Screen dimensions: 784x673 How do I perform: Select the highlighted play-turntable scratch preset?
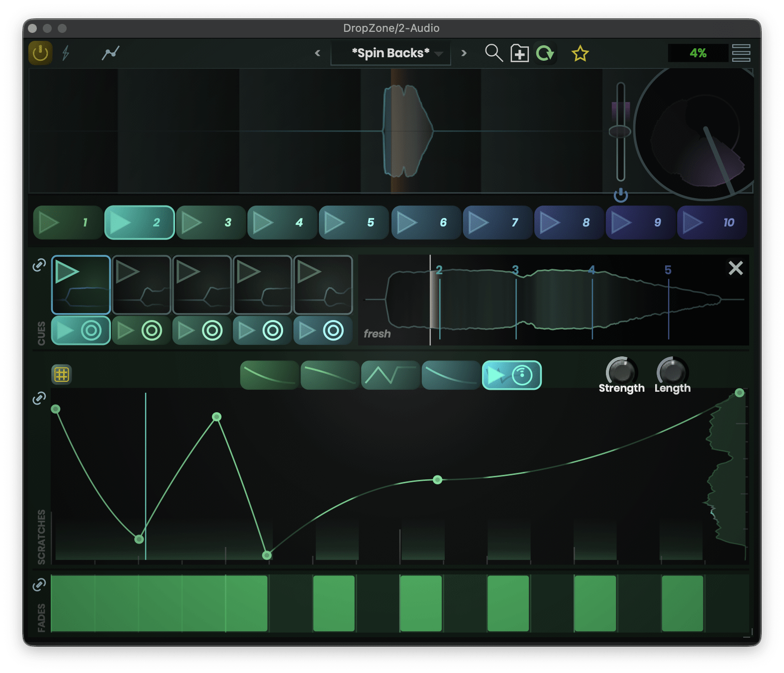point(512,375)
